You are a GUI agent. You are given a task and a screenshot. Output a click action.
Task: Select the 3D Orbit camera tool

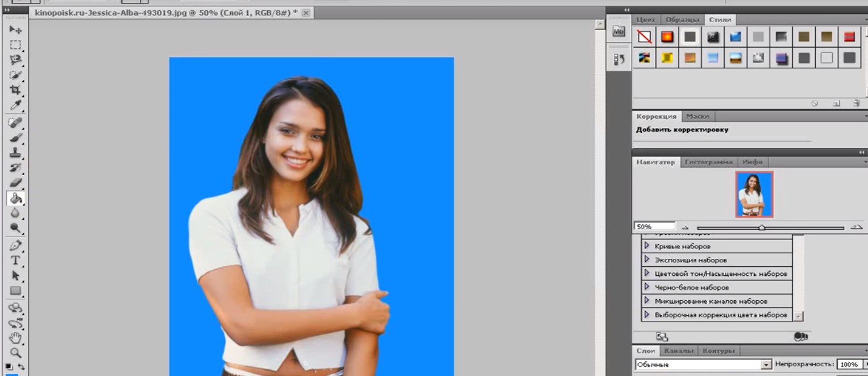pyautogui.click(x=15, y=324)
